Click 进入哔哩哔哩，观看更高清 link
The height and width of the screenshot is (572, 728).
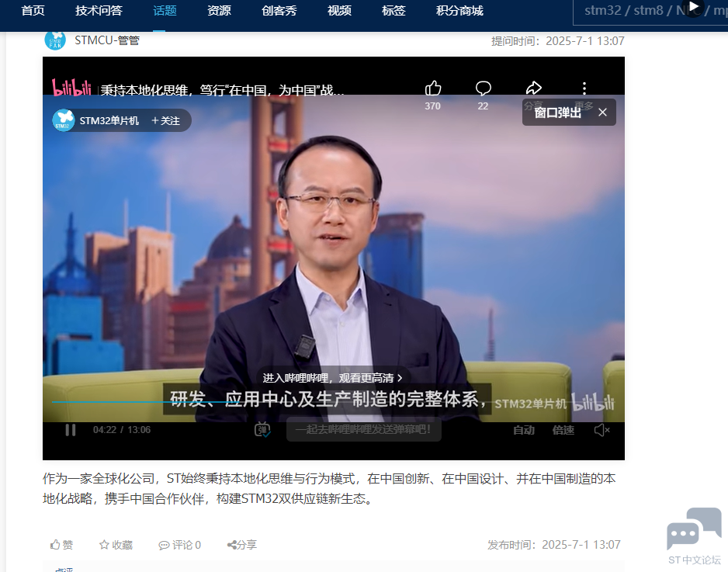coord(332,378)
